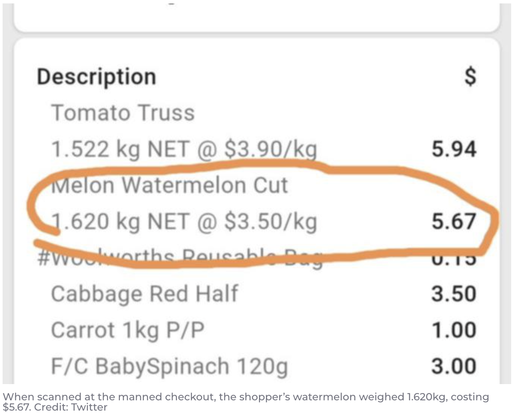Screen dimensions: 512x420
Task: Select the F/C BabySpinach 120g item
Action: [x=170, y=366]
